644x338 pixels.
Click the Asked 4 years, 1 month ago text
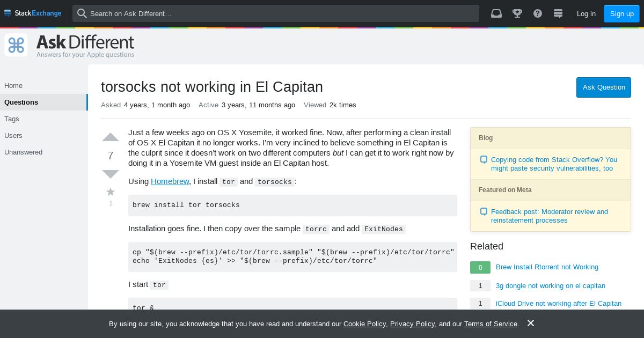(x=145, y=105)
